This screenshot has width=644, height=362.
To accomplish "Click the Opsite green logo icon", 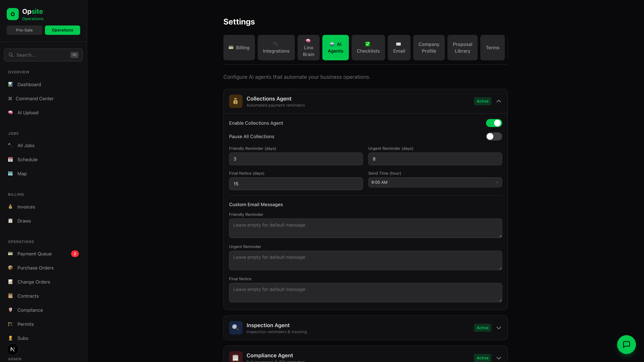I will 13,14.
